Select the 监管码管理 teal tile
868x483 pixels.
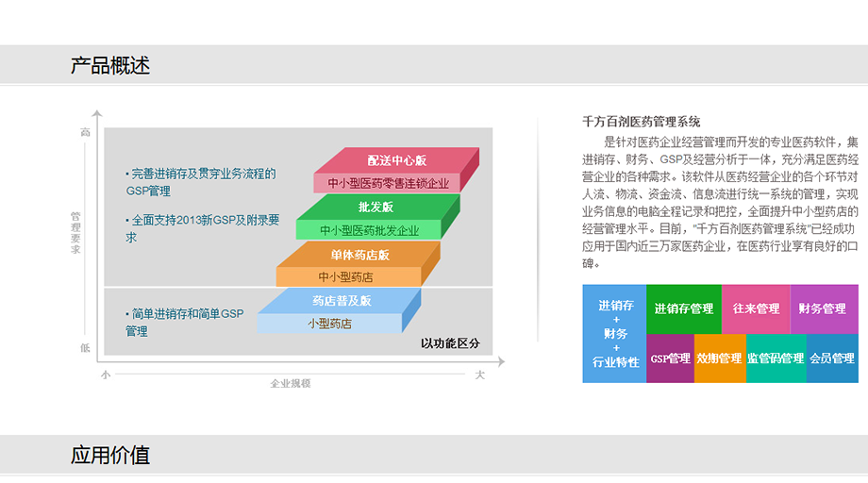776,358
